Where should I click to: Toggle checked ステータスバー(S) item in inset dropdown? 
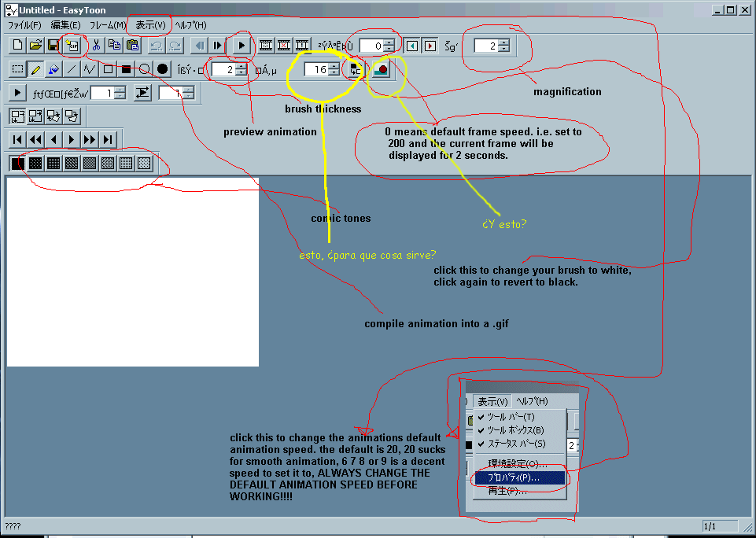(519, 444)
